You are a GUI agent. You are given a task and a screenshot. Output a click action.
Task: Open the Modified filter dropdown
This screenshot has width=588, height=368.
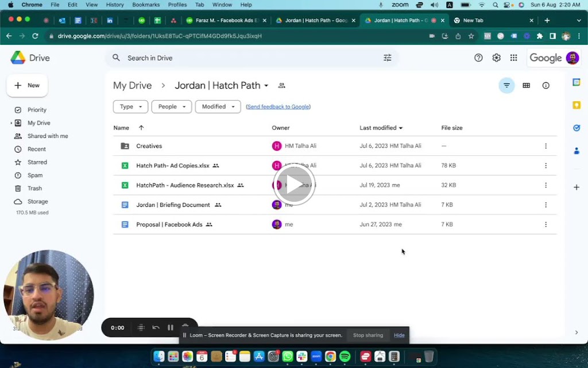pos(218,106)
